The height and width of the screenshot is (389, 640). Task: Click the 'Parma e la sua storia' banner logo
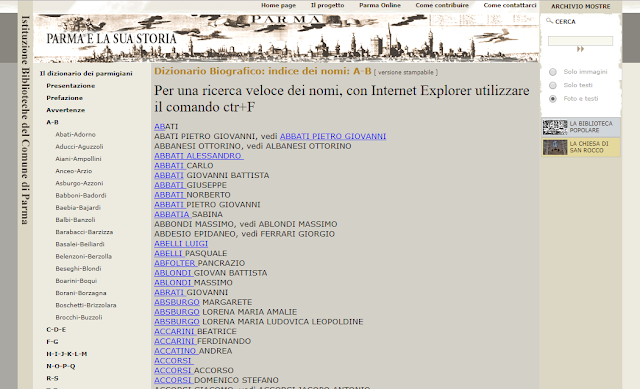tap(111, 39)
